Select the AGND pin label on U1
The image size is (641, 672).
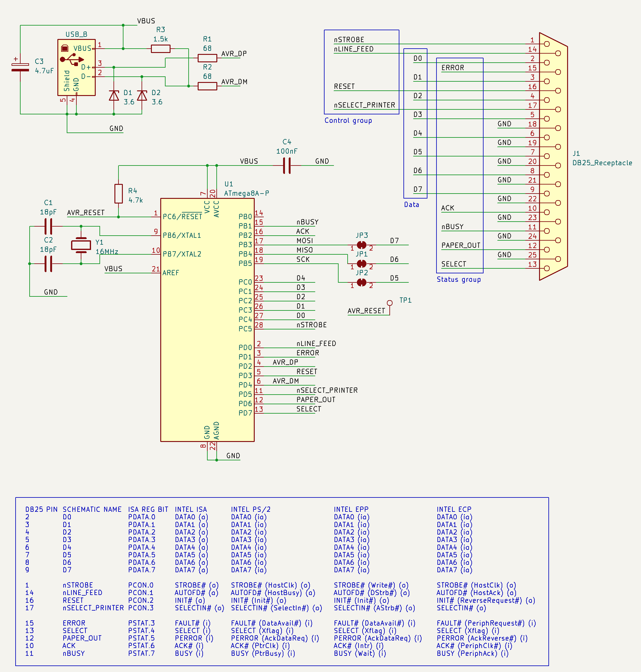[x=216, y=430]
